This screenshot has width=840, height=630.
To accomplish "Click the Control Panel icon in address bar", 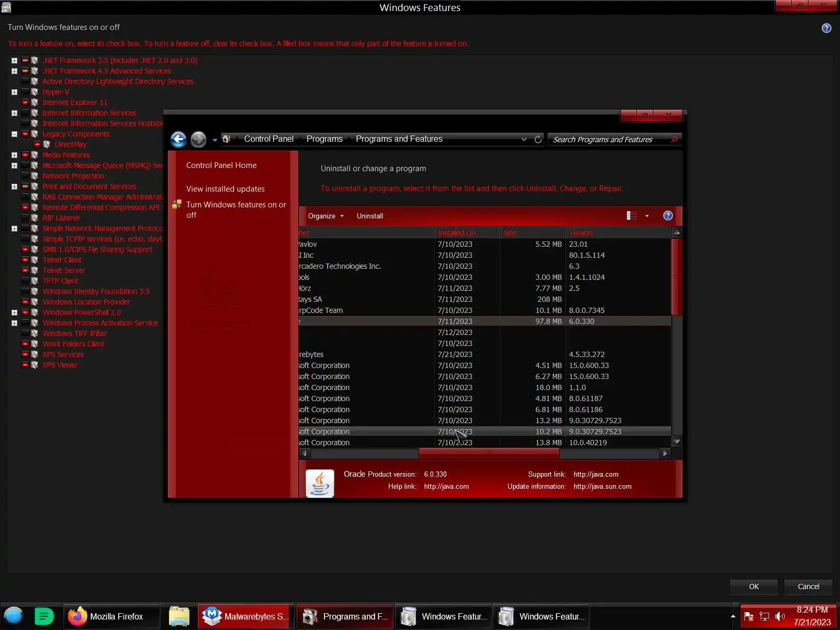I will [227, 139].
